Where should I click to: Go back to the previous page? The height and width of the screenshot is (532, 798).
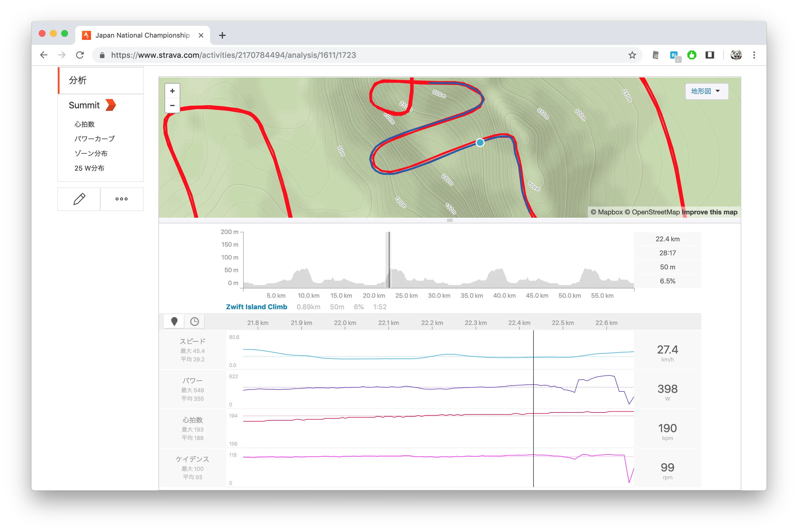[x=44, y=55]
